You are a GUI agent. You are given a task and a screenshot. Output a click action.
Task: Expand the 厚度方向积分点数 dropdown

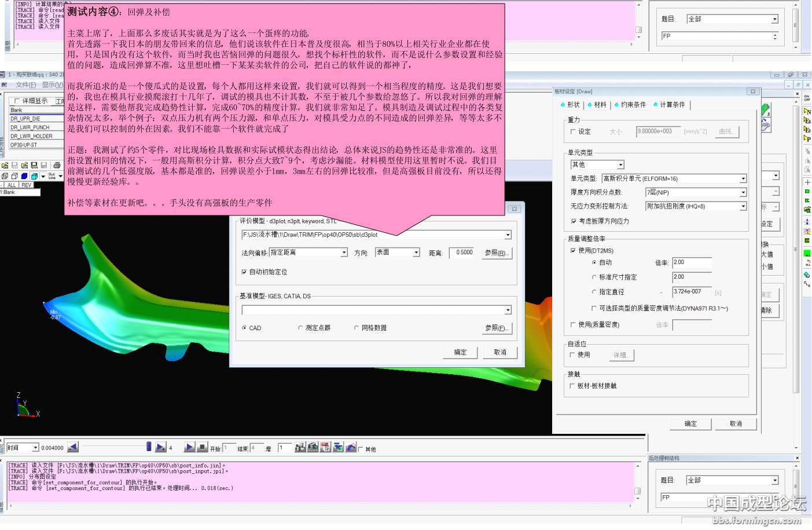pos(743,192)
